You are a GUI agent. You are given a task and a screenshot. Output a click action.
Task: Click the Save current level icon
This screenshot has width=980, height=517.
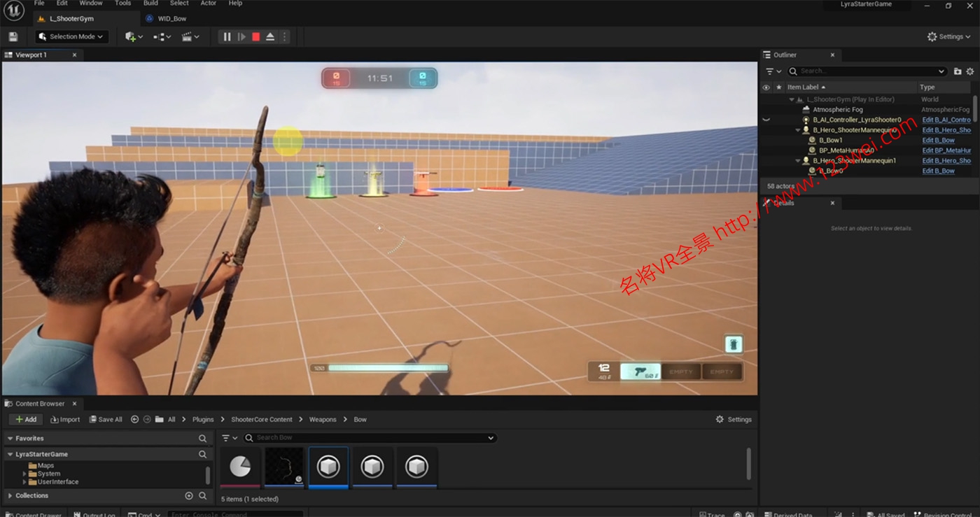tap(13, 36)
